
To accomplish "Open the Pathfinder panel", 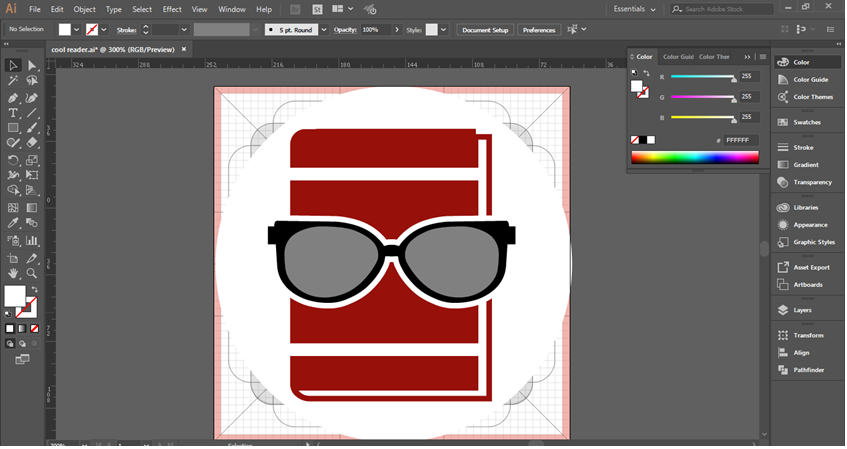I will tap(807, 370).
